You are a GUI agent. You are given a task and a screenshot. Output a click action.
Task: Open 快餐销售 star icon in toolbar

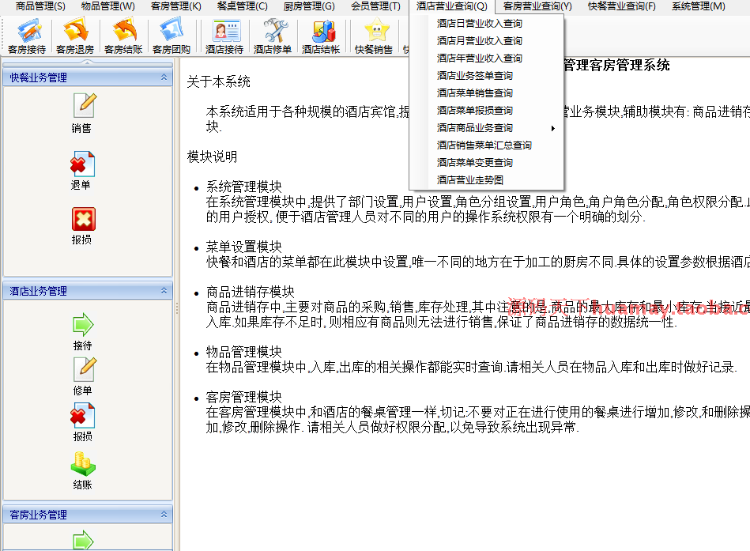(374, 36)
